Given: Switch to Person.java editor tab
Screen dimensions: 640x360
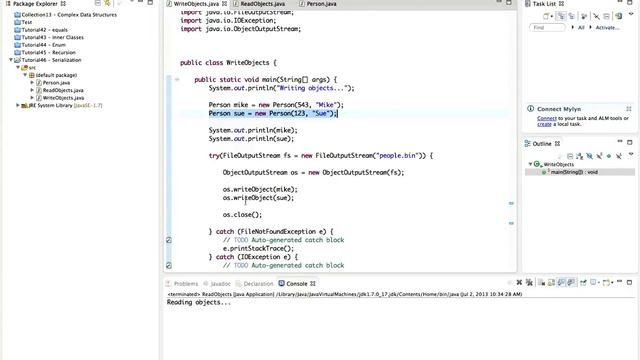Looking at the screenshot, I should [318, 4].
